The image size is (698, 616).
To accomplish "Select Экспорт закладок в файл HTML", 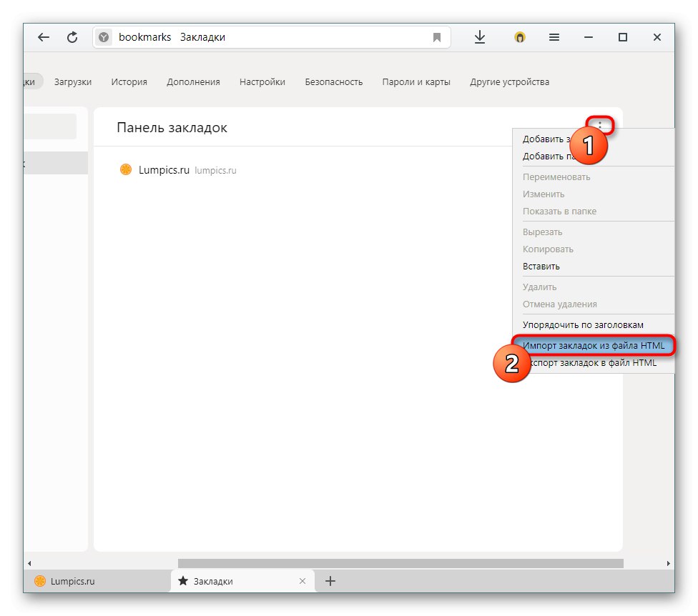I will (592, 363).
